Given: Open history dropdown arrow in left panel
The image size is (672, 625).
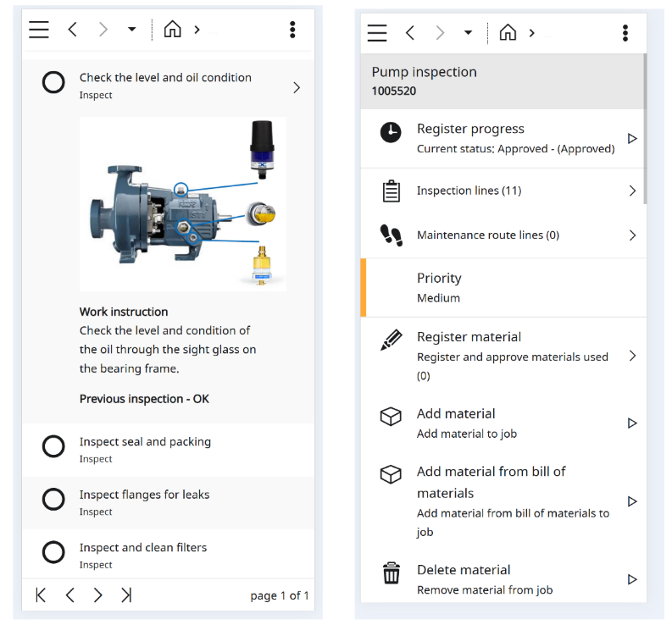Looking at the screenshot, I should [x=132, y=29].
